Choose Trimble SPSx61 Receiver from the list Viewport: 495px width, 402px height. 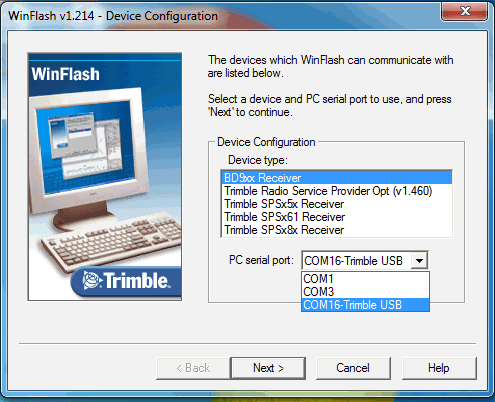pos(337,217)
